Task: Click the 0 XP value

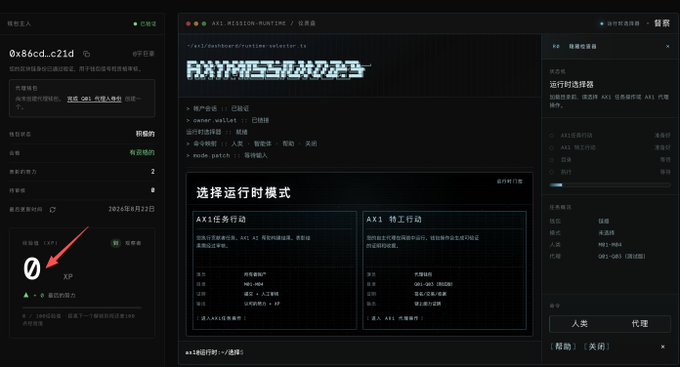Action: 32,268
